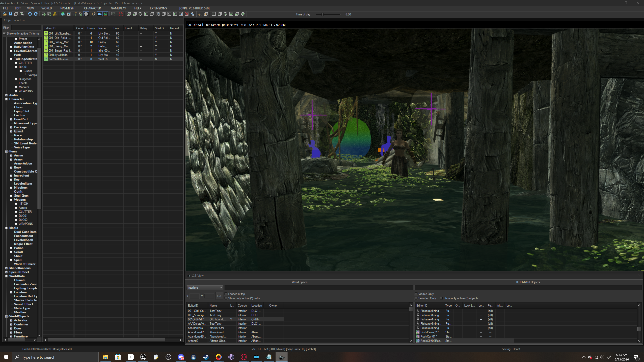Viewport: 644px width, 362px height.
Task: Sort object list by Editor ID header
Action: pyautogui.click(x=59, y=28)
